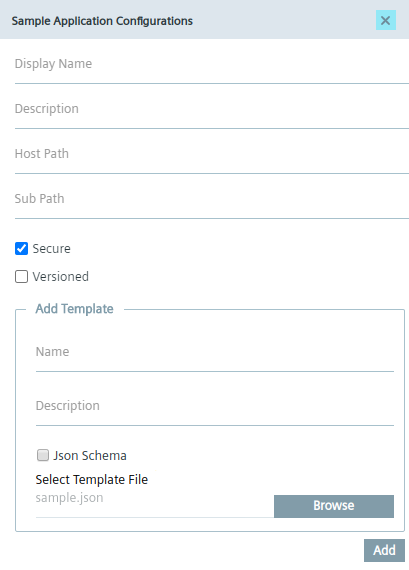409x570 pixels.
Task: Tick the Json Schema checkbox
Action: 43,455
